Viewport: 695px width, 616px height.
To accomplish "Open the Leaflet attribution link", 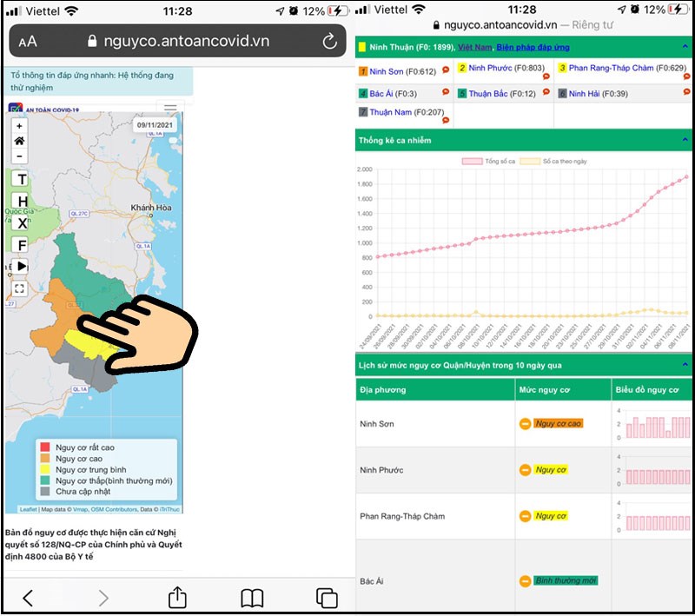I will [28, 509].
